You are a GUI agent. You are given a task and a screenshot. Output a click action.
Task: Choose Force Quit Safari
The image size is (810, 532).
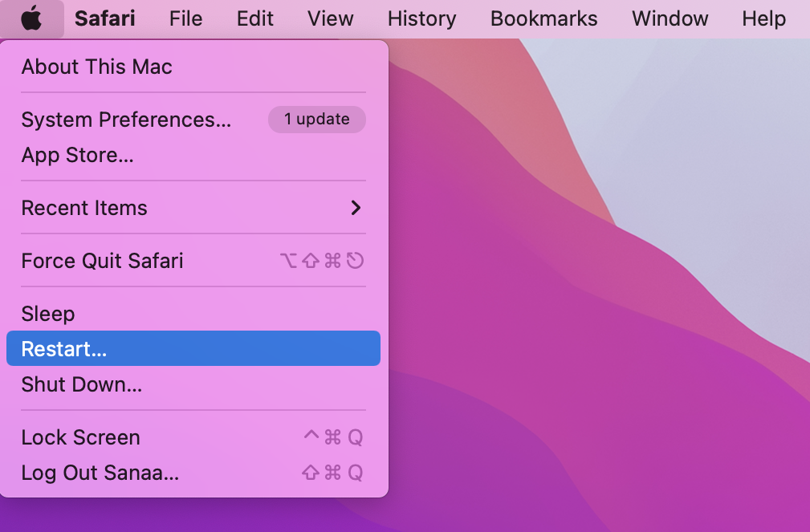[193, 261]
